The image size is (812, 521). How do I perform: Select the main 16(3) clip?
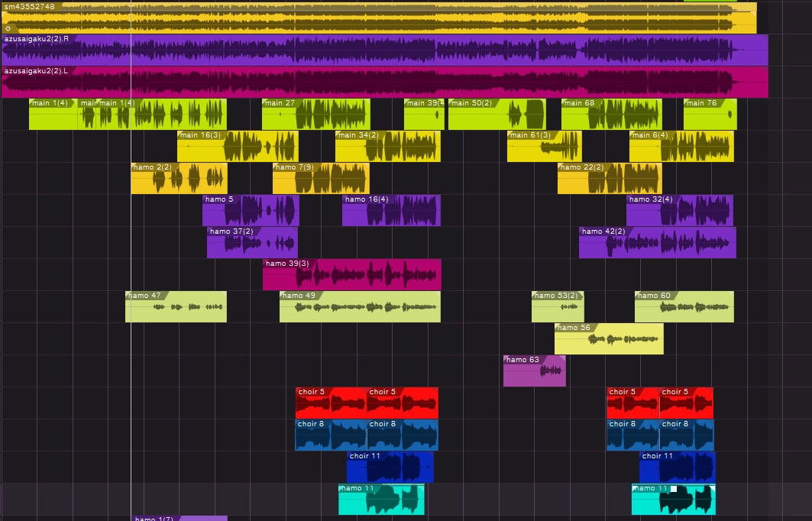[238, 146]
